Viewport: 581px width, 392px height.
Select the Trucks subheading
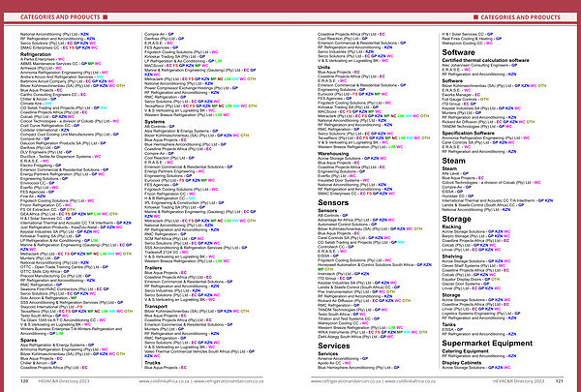click(x=152, y=363)
